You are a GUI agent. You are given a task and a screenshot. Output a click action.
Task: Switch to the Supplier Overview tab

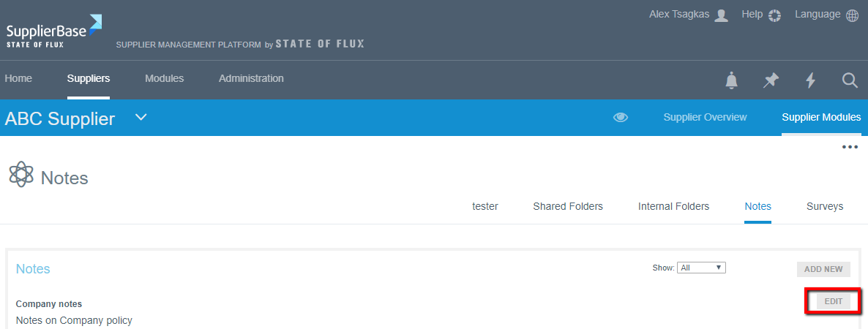point(705,117)
